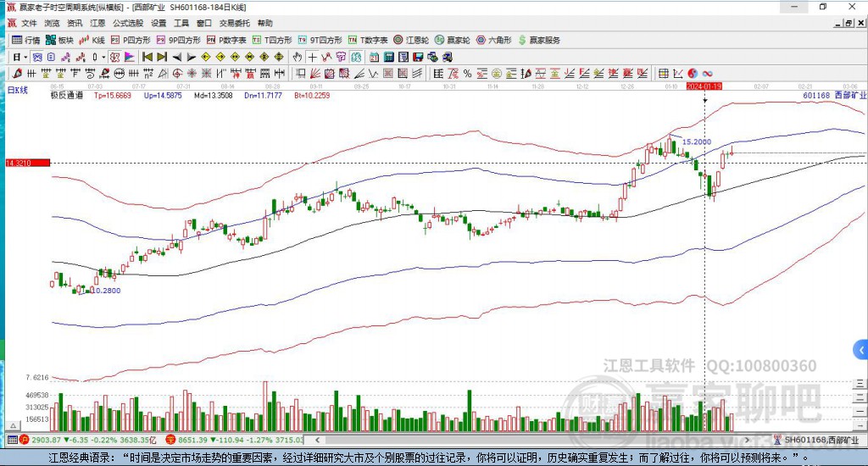Open the 交易委托 menu
Viewport: 868px width, 466px height.
pyautogui.click(x=235, y=23)
